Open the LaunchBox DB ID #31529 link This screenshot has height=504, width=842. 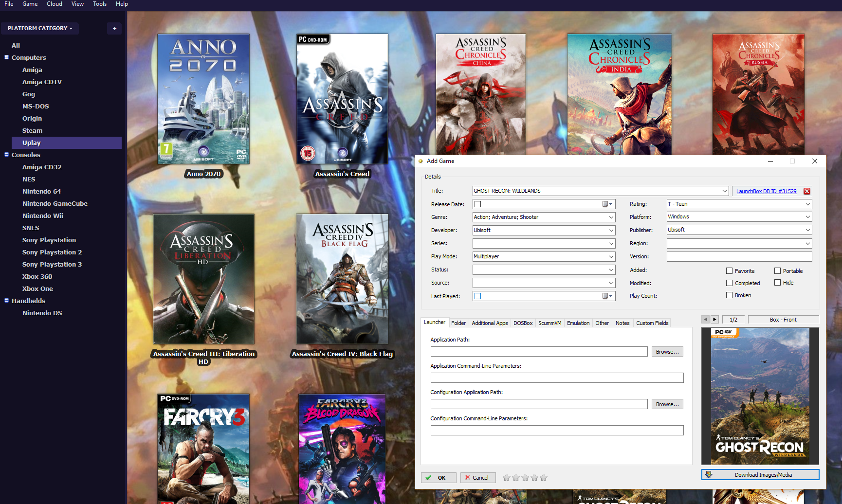coord(766,191)
